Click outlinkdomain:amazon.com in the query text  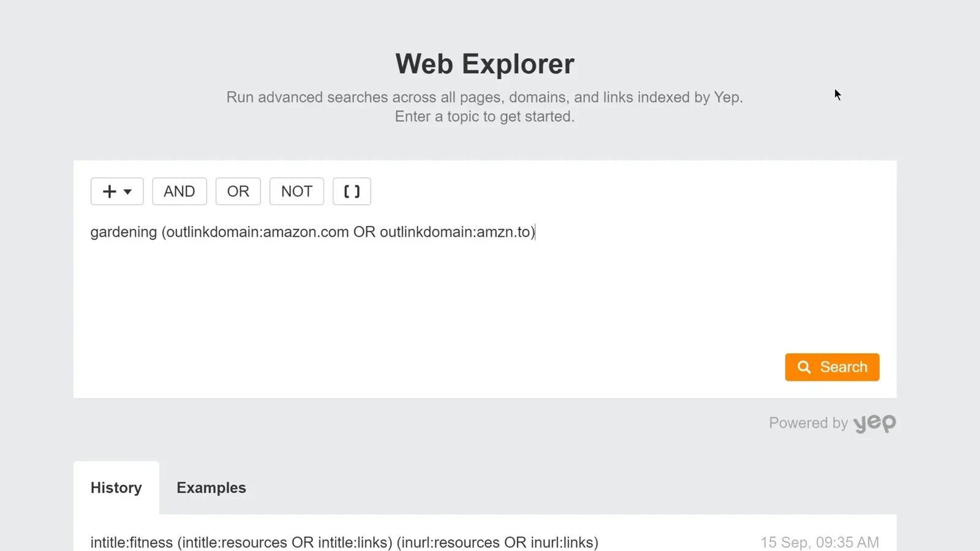point(257,232)
